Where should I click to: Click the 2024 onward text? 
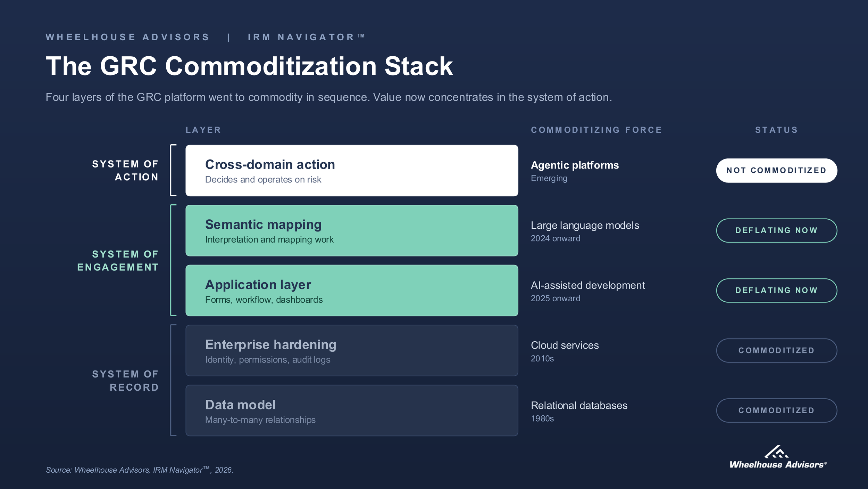click(x=556, y=238)
